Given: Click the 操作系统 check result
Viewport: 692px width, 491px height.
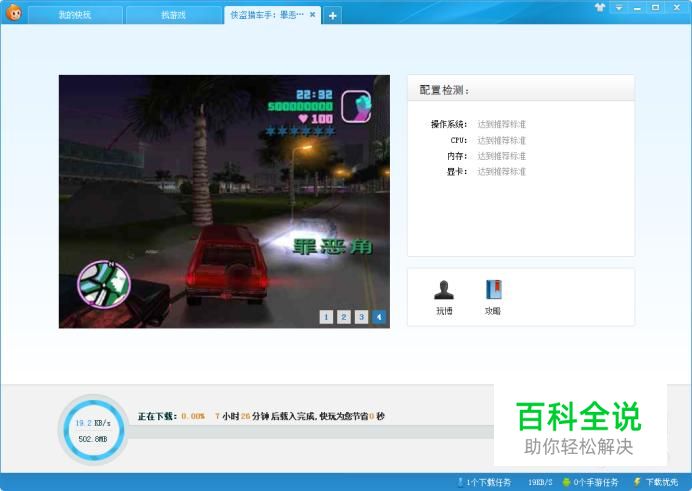Looking at the screenshot, I should pos(502,124).
